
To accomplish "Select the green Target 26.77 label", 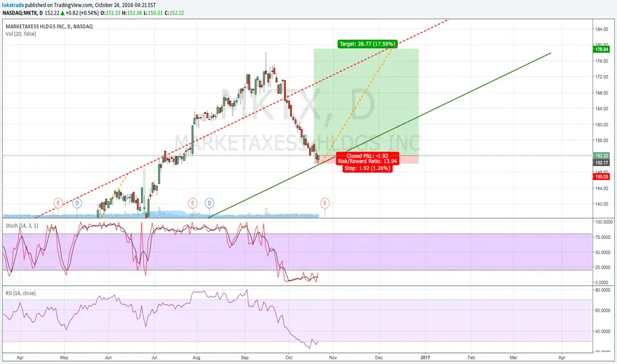I will (367, 44).
